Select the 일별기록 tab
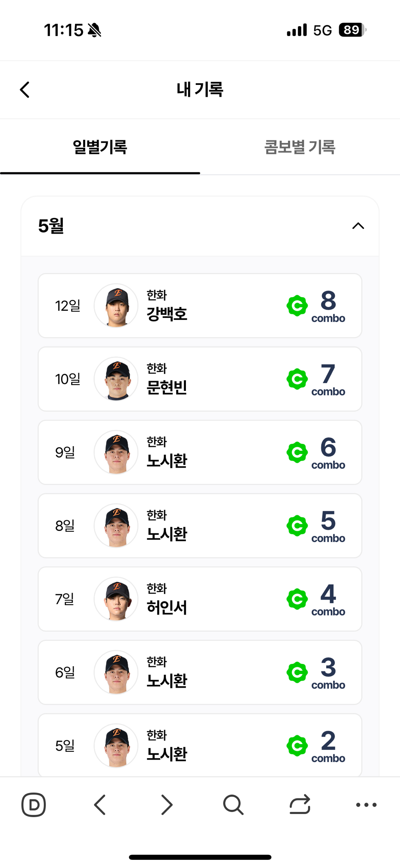This screenshot has width=400, height=868. click(x=100, y=147)
